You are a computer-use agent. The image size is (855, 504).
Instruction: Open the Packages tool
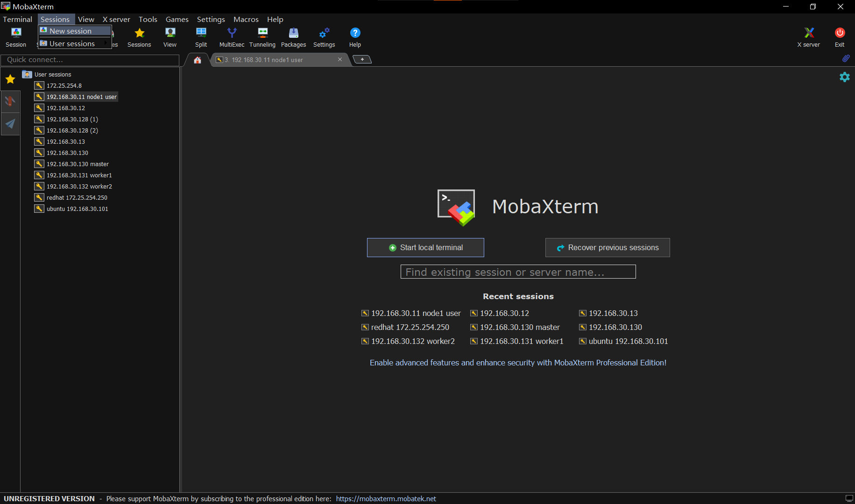[294, 37]
